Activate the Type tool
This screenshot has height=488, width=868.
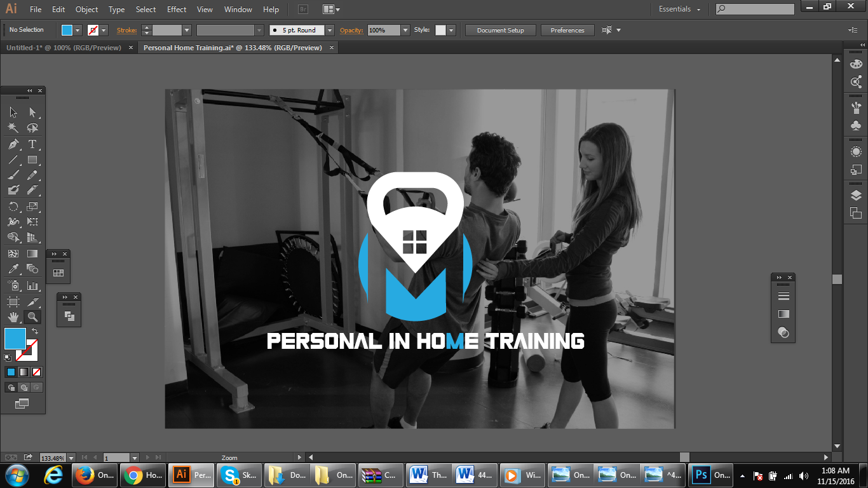click(32, 144)
